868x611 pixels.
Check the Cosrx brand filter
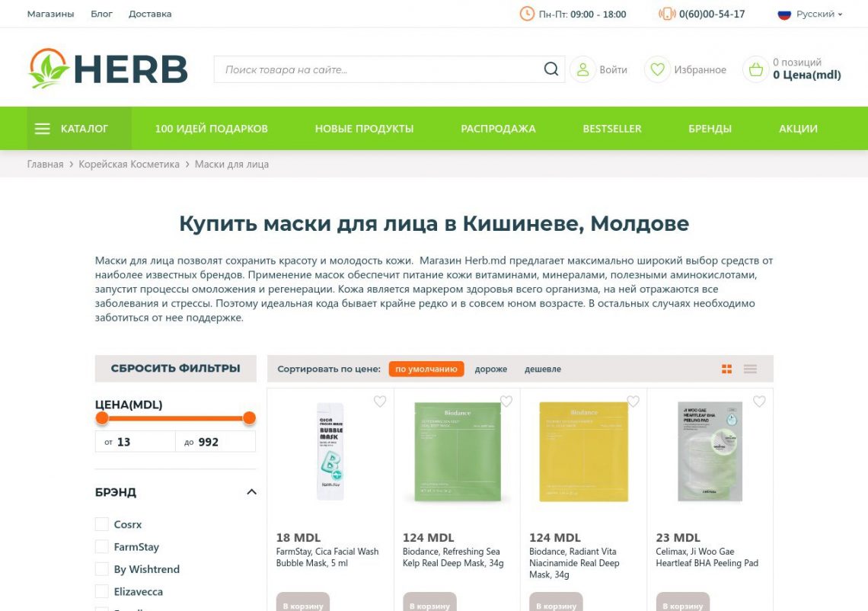pos(102,524)
